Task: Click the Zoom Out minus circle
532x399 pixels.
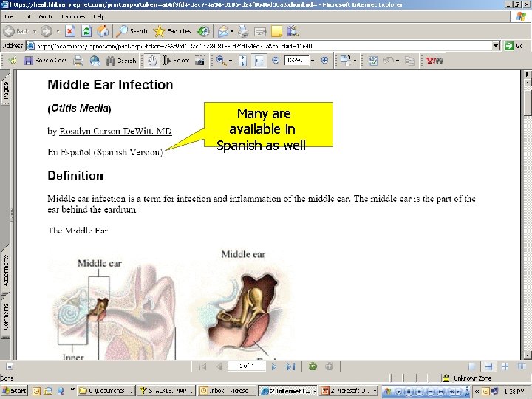Action: coord(276,61)
